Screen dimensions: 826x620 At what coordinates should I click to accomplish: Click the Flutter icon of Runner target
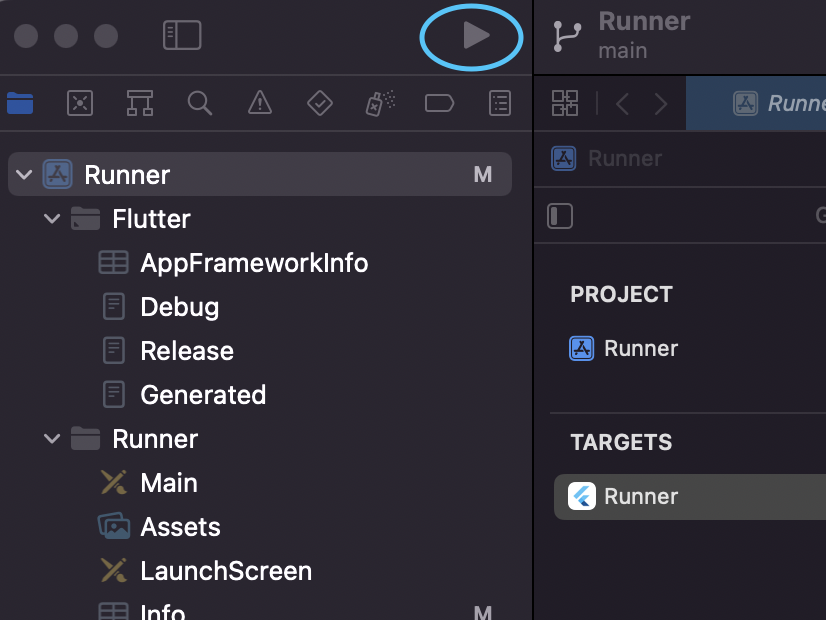[582, 496]
